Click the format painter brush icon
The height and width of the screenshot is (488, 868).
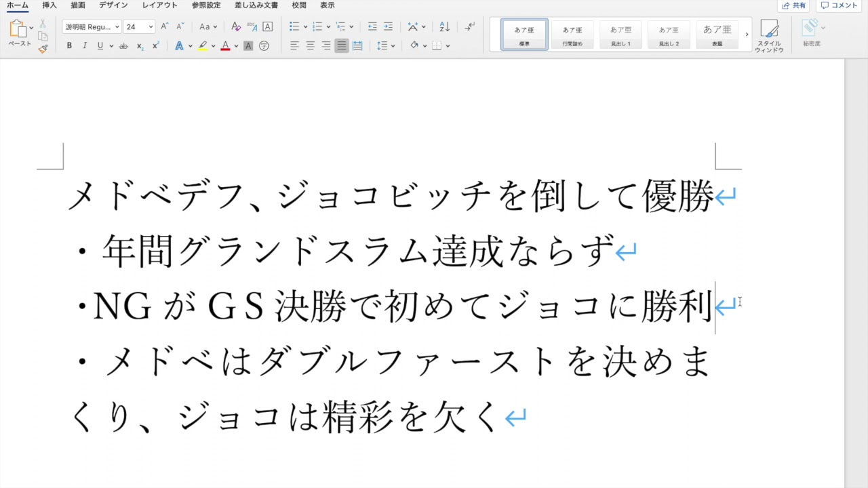[43, 49]
